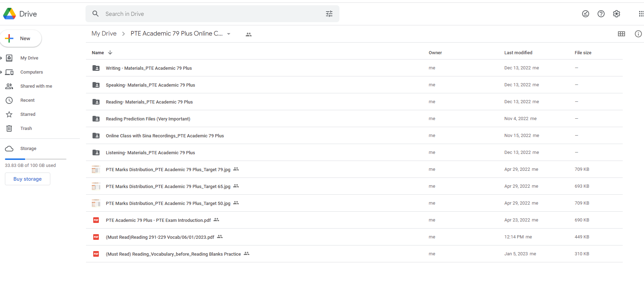Viewport: 644px width, 287px height.
Task: Expand the Computers tree arrow
Action: pos(1,72)
